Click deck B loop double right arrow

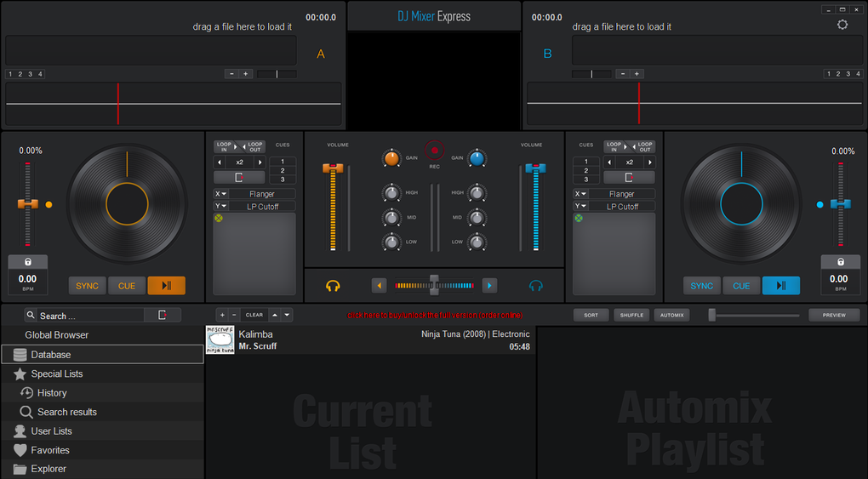tap(648, 163)
